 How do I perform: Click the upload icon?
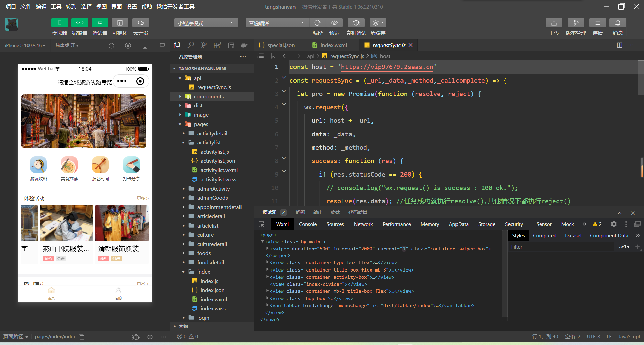[x=554, y=23]
